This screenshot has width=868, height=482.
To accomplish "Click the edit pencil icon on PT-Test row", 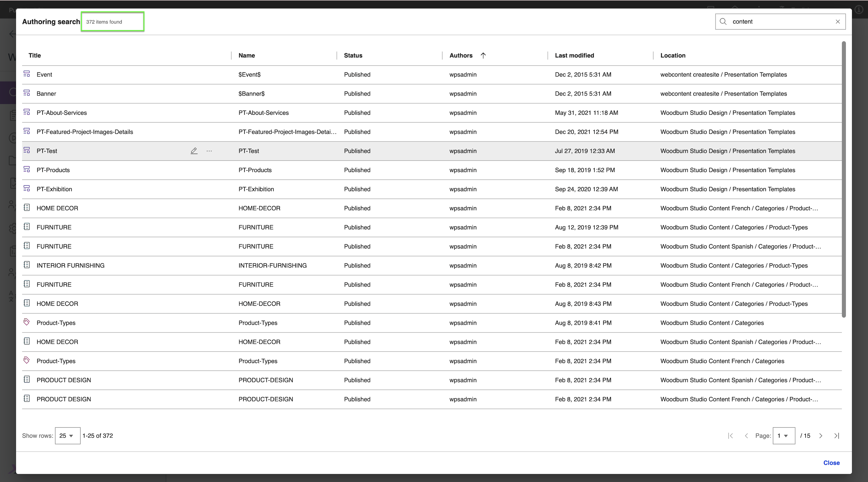I will click(x=194, y=151).
